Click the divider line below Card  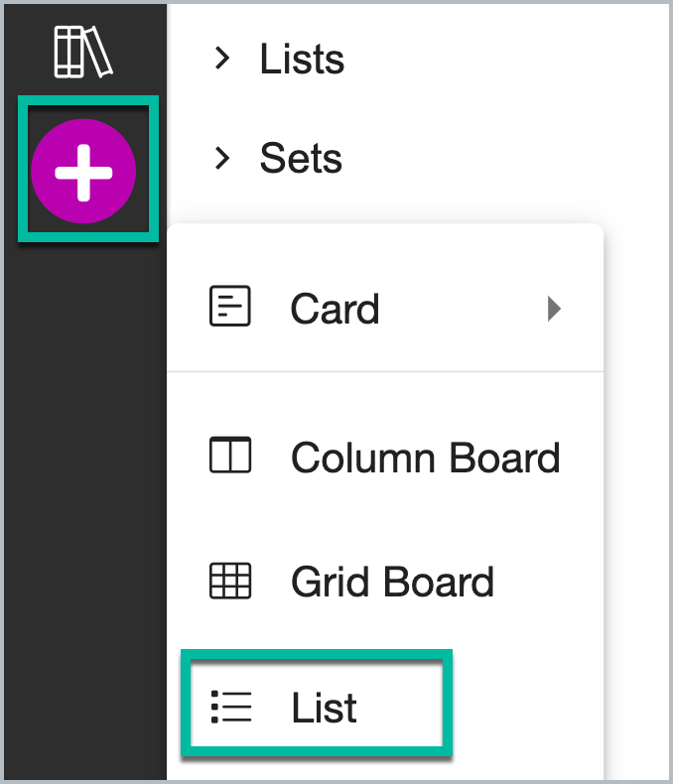coord(385,371)
